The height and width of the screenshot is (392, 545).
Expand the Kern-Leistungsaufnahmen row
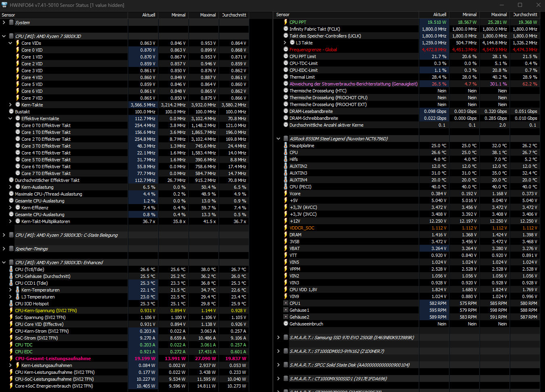10,365
